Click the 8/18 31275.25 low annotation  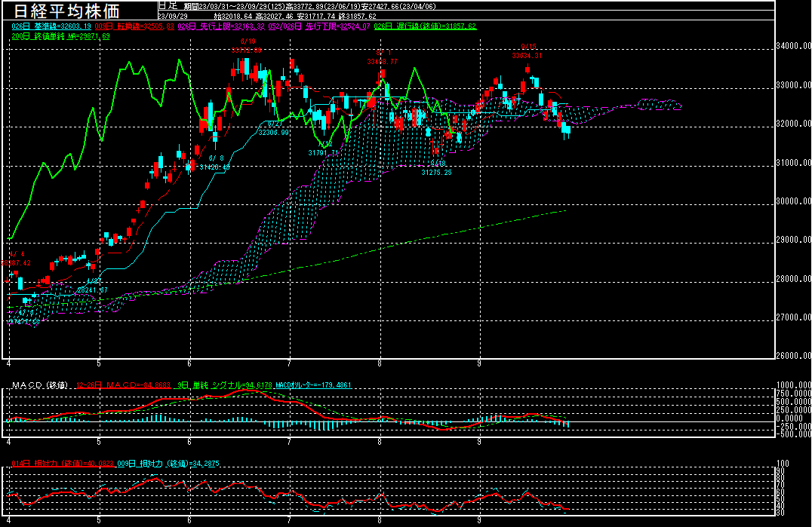pos(436,168)
